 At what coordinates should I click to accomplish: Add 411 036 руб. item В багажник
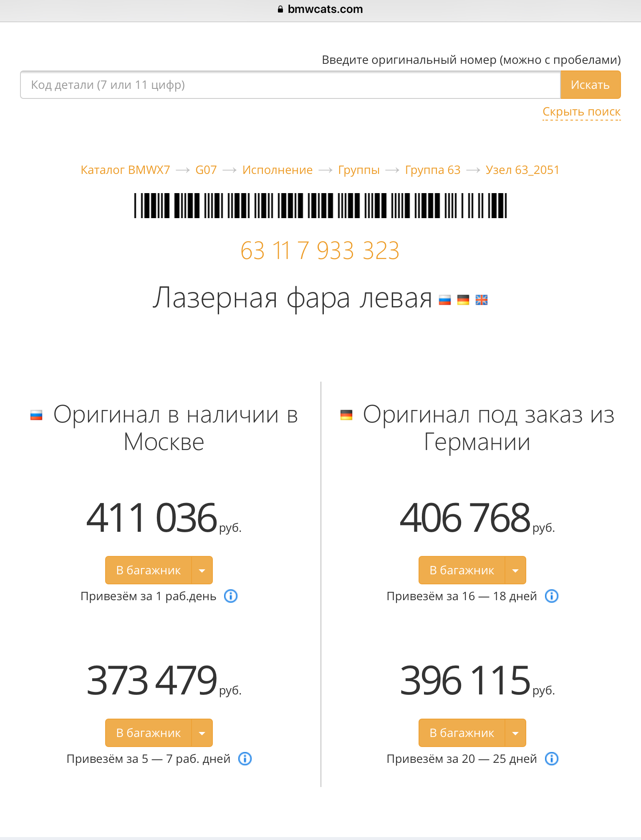coord(149,570)
